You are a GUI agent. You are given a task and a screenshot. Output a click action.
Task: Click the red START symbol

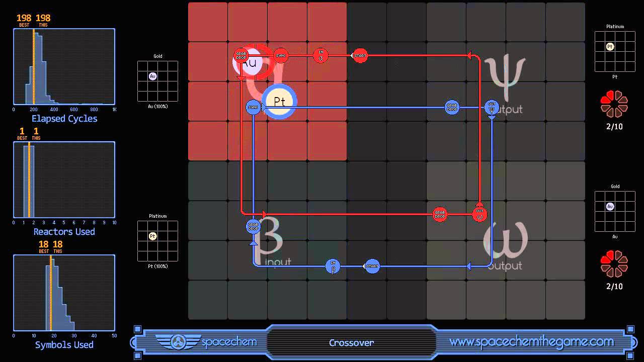click(x=360, y=55)
